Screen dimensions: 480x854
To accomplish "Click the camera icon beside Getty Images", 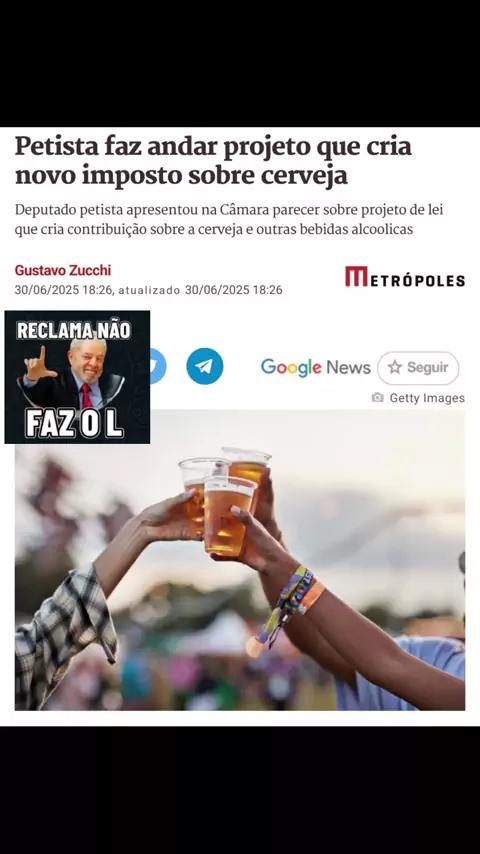I will [x=378, y=398].
